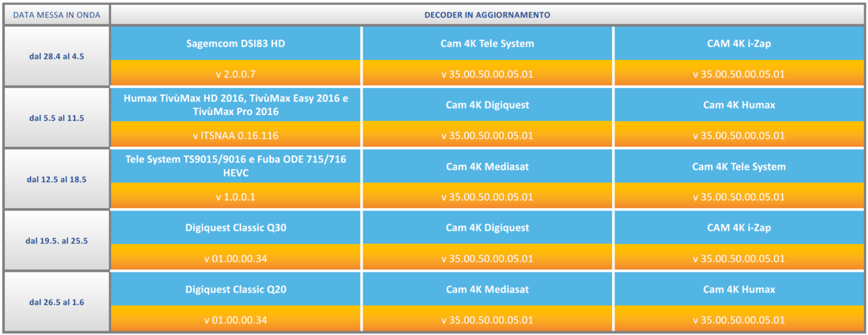Click the DATA MESSA IN ONDA header
This screenshot has height=335, width=868.
tap(57, 14)
